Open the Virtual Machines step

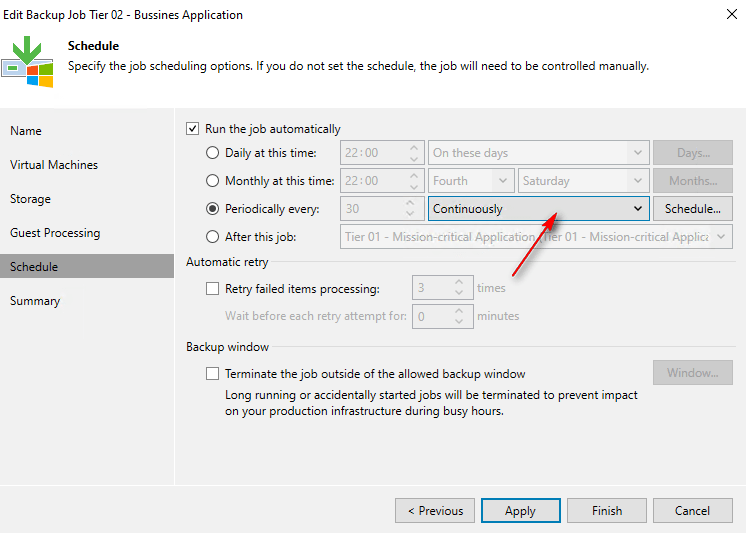[x=54, y=165]
